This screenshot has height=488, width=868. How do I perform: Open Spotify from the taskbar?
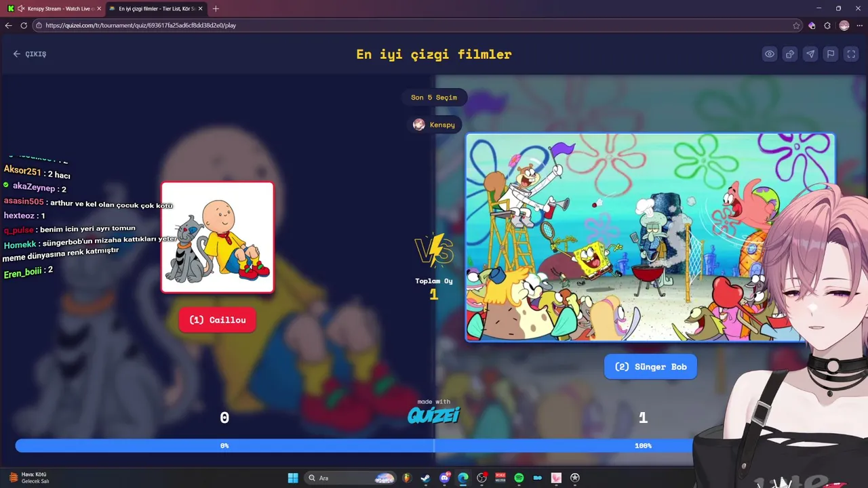click(519, 478)
